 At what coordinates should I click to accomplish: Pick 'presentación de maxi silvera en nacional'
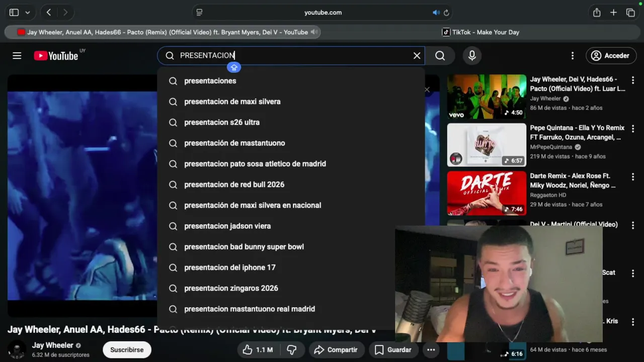coord(291,205)
